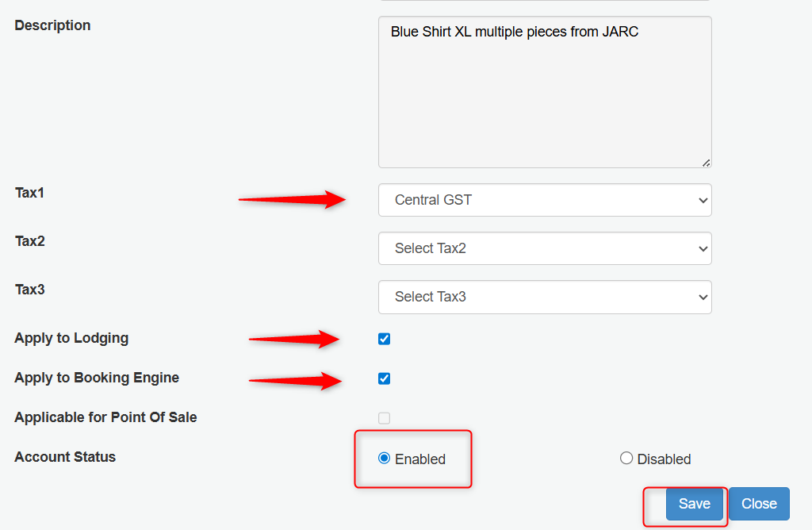Choose the Disabled account status option
The image size is (812, 530).
click(x=626, y=458)
